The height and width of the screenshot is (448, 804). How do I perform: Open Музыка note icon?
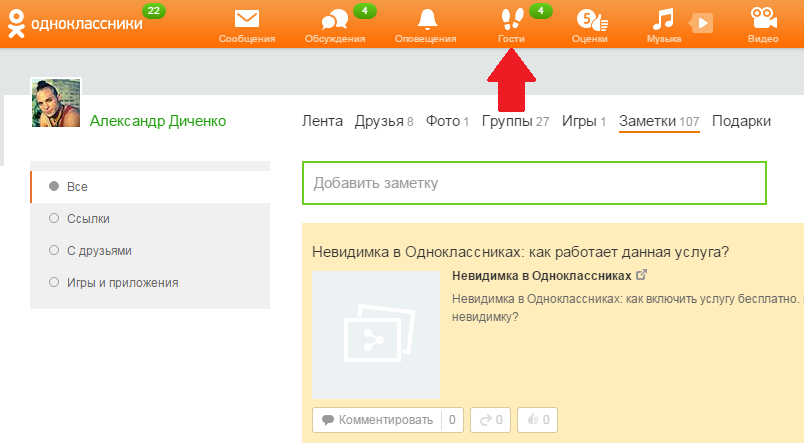click(x=663, y=19)
